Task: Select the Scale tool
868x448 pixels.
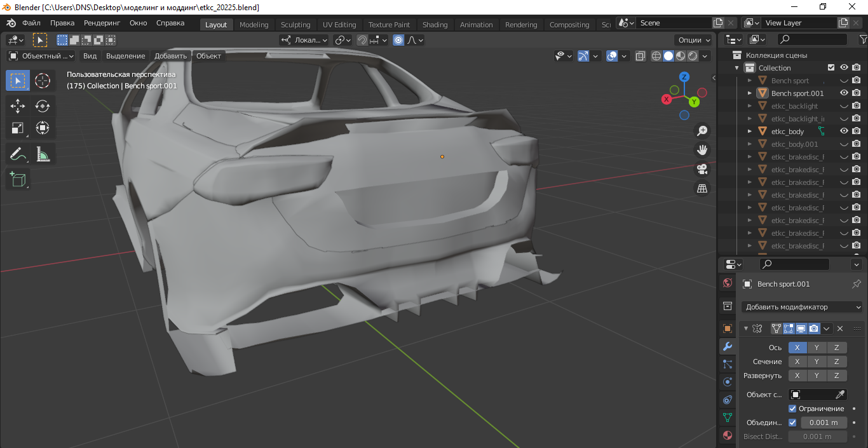Action: coord(18,129)
